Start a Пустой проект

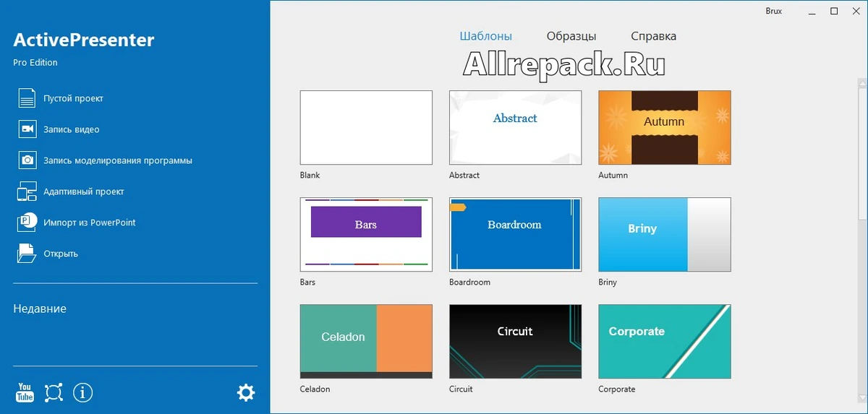point(74,98)
